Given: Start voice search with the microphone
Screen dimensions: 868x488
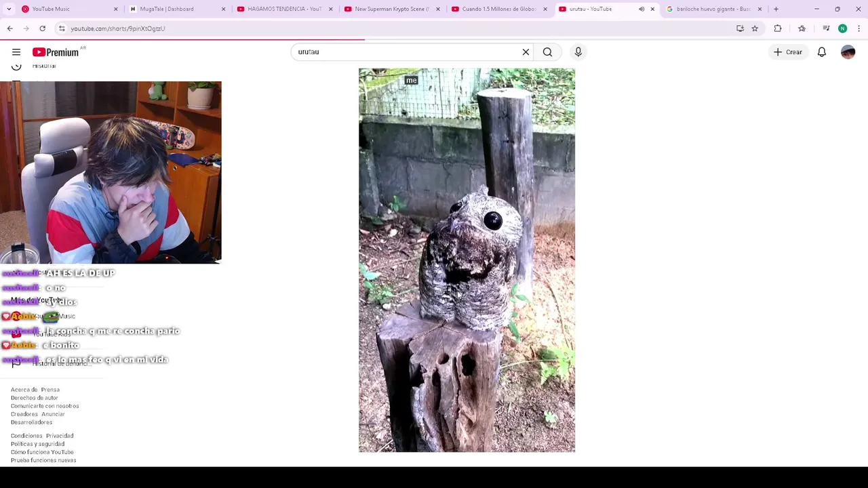Looking at the screenshot, I should [x=578, y=52].
